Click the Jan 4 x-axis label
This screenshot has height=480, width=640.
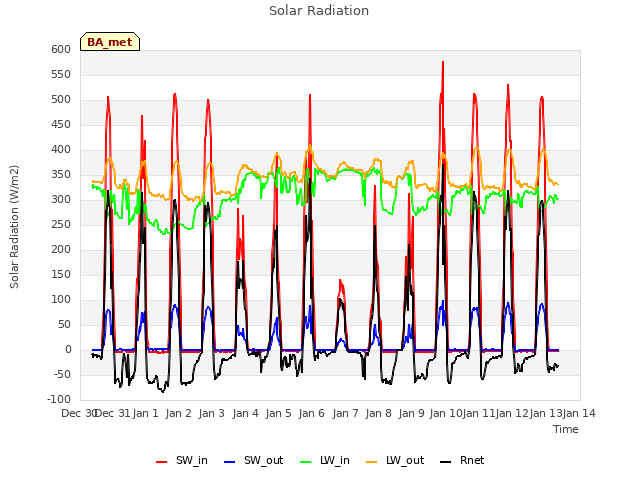pyautogui.click(x=246, y=413)
